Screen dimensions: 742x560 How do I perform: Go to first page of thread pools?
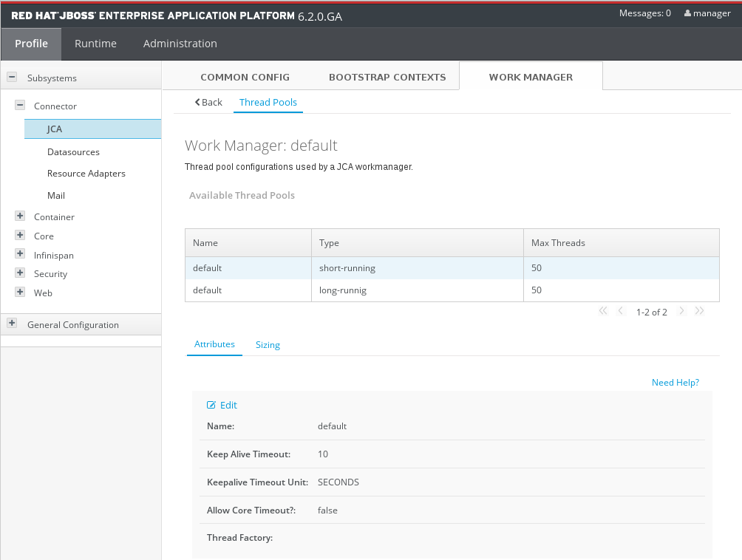[603, 311]
